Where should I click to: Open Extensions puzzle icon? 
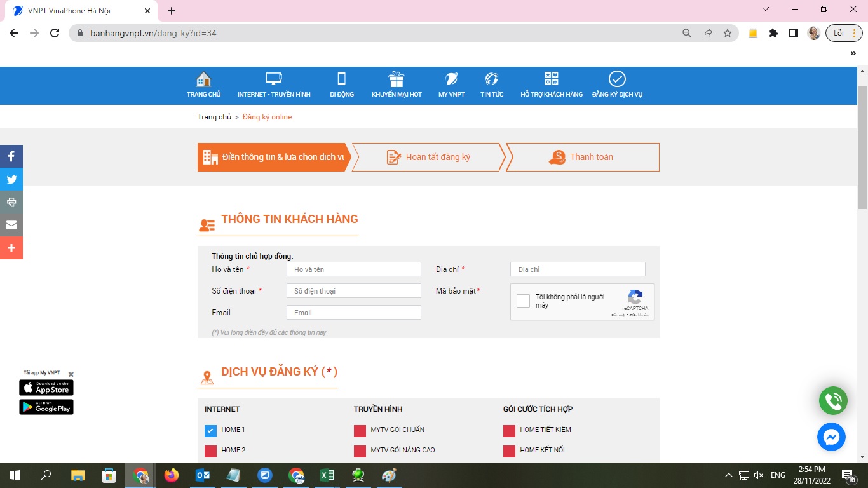pyautogui.click(x=773, y=33)
